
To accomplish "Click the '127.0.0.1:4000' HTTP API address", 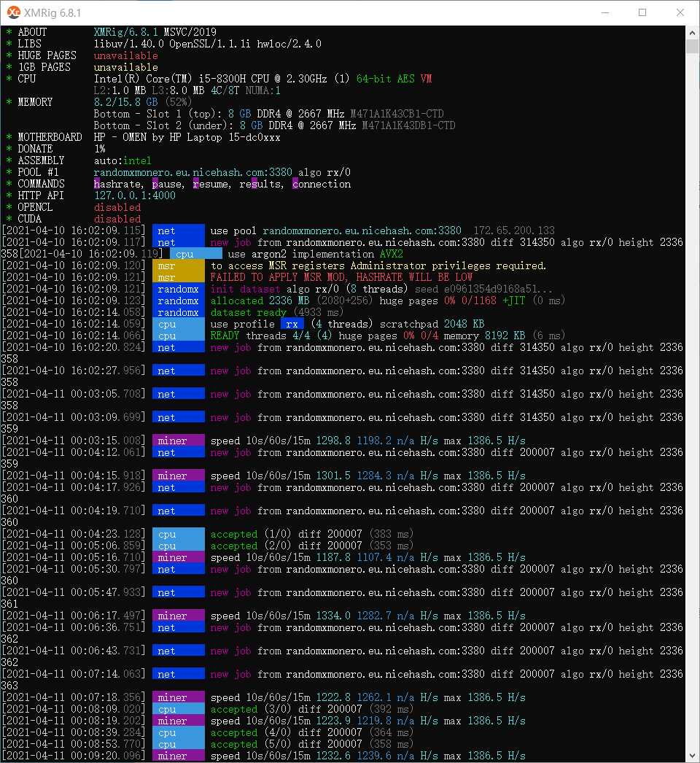I will tap(134, 195).
